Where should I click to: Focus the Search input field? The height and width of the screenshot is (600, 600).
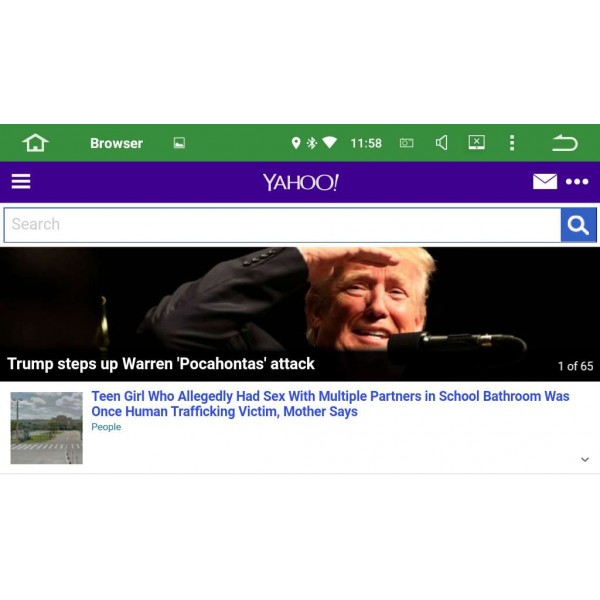(282, 225)
